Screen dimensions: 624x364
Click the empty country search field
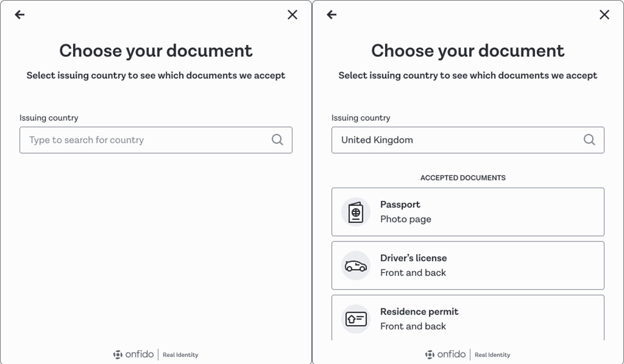(156, 140)
